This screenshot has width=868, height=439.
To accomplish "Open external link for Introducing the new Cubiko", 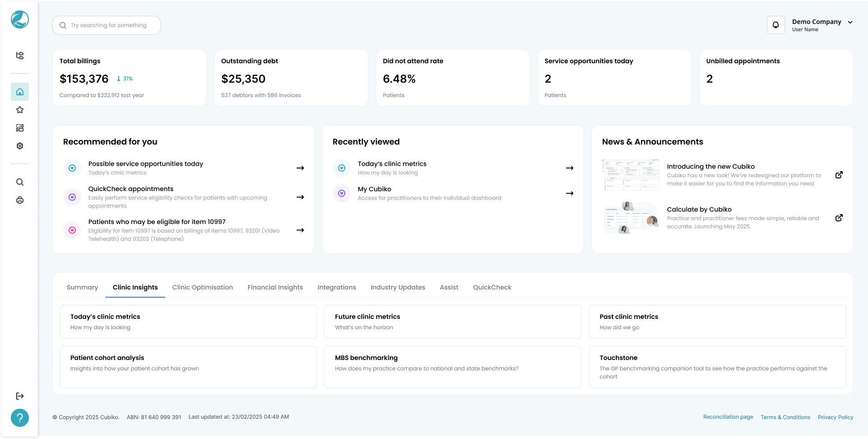I will pyautogui.click(x=839, y=175).
